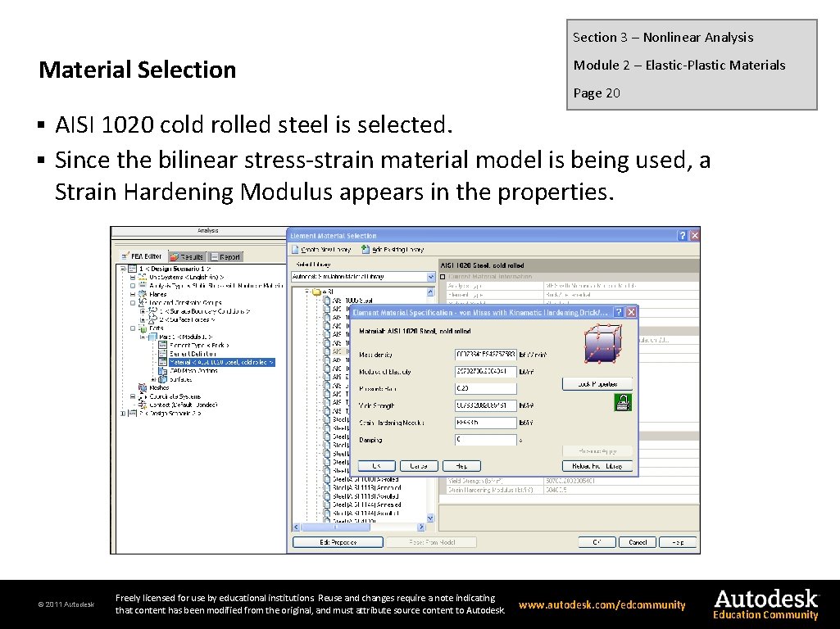The height and width of the screenshot is (629, 840).
Task: Click Cancel in Element Material Selection window
Action: 638,542
